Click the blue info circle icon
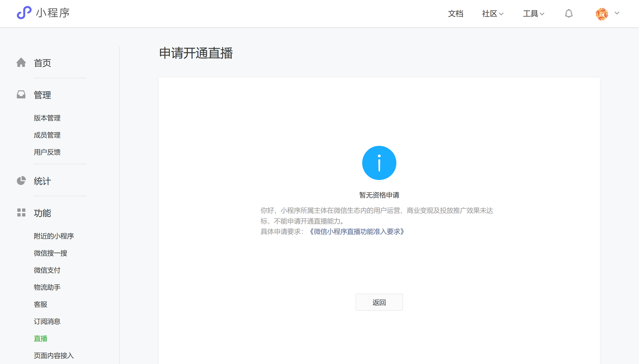This screenshot has height=364, width=639. tap(379, 163)
